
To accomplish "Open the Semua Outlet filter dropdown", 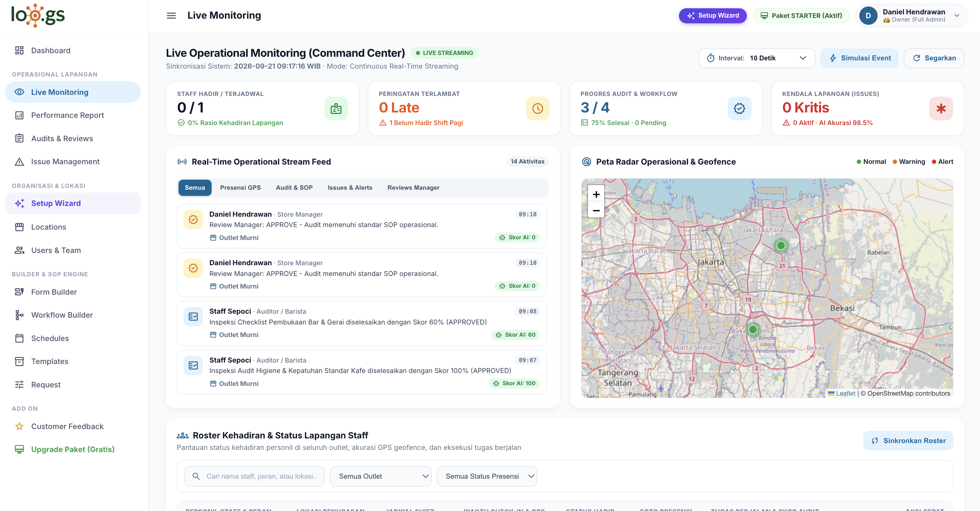I will (x=380, y=477).
